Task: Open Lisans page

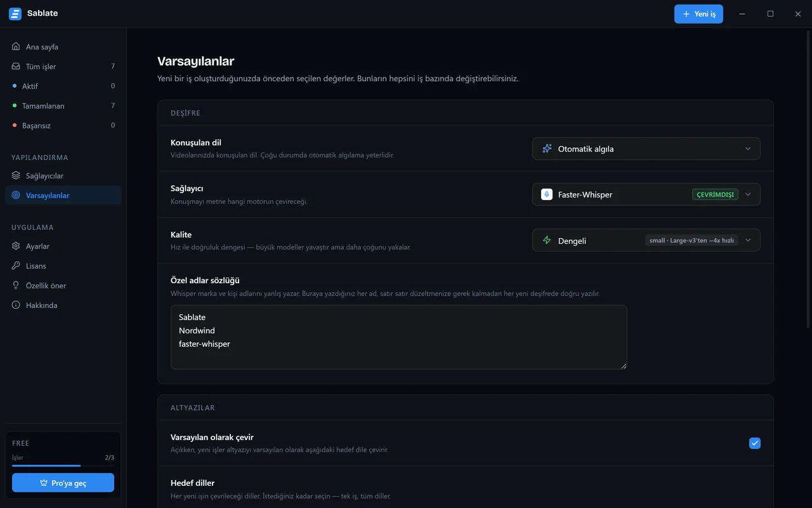Action: (63, 265)
